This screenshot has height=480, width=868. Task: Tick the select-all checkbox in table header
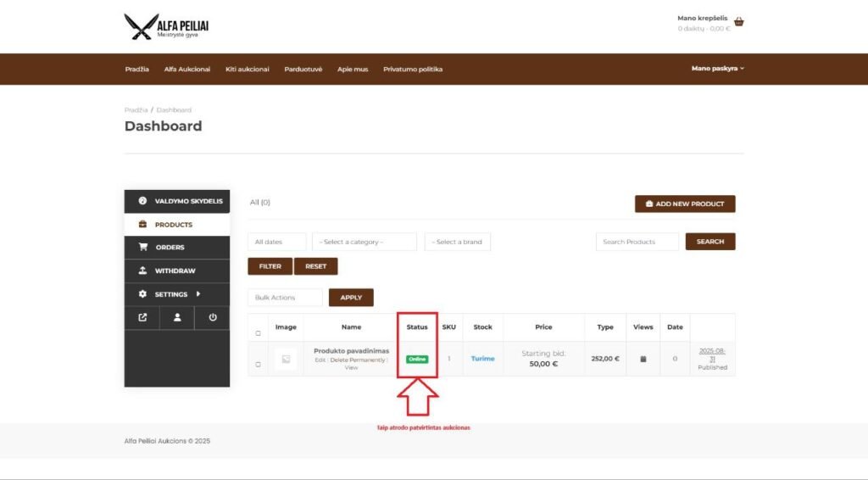point(259,333)
